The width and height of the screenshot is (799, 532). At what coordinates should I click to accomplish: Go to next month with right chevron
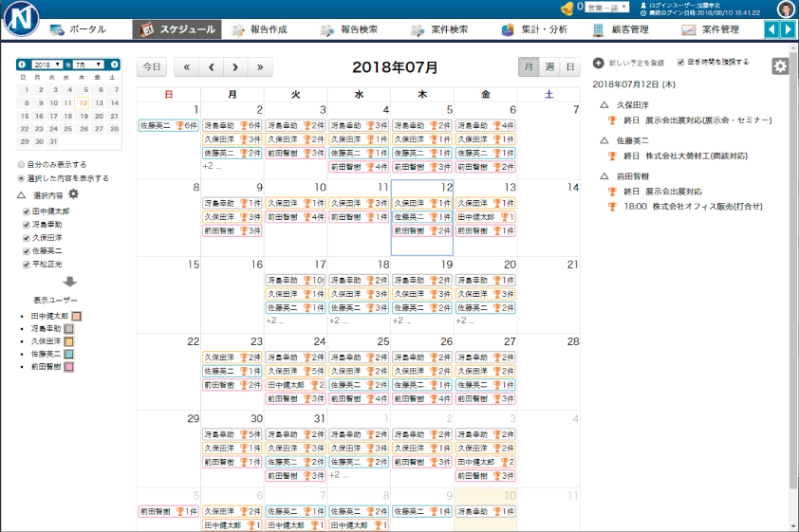click(x=235, y=67)
